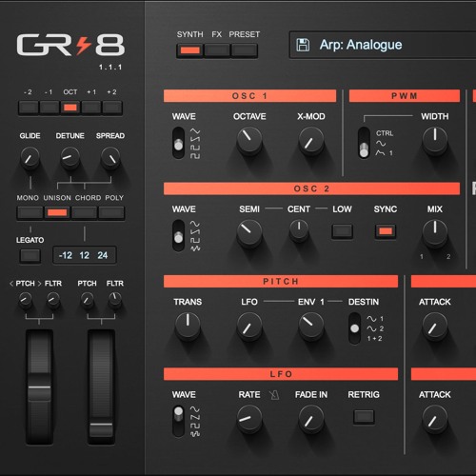Select pitch destination oscillator 2 icon
The image size is (476, 476).
pyautogui.click(x=375, y=328)
